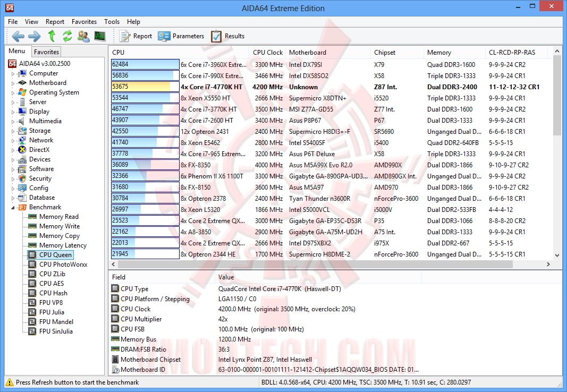Click the Forward navigation arrow icon

click(35, 36)
